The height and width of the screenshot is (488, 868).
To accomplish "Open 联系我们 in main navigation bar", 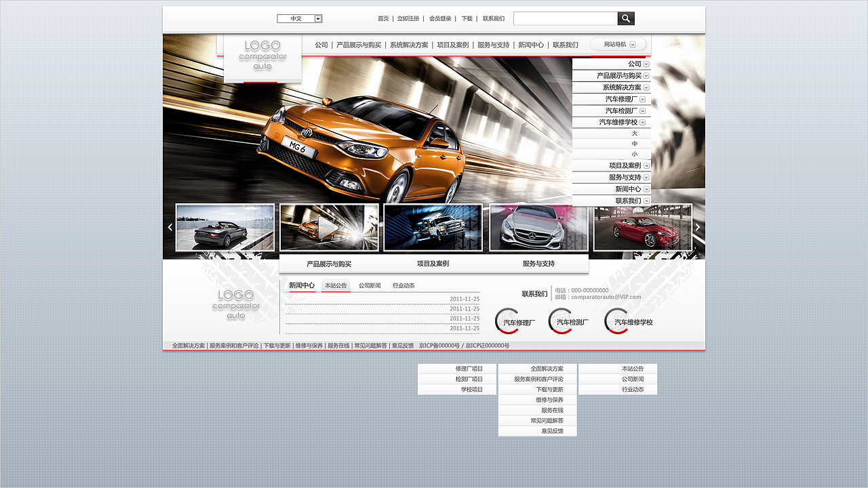I will pos(566,45).
